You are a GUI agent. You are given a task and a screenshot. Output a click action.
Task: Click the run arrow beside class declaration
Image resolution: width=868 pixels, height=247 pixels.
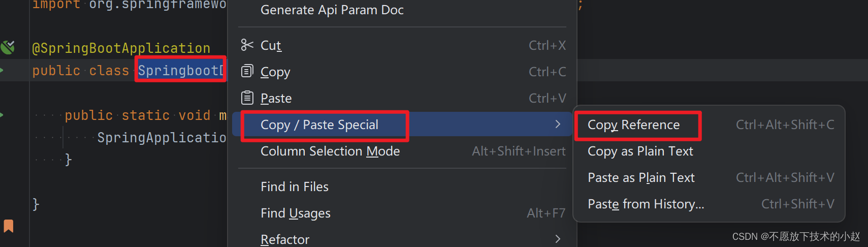tap(2, 70)
